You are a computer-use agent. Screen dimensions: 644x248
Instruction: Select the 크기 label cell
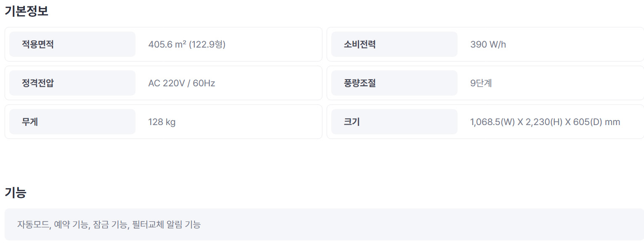click(x=394, y=122)
